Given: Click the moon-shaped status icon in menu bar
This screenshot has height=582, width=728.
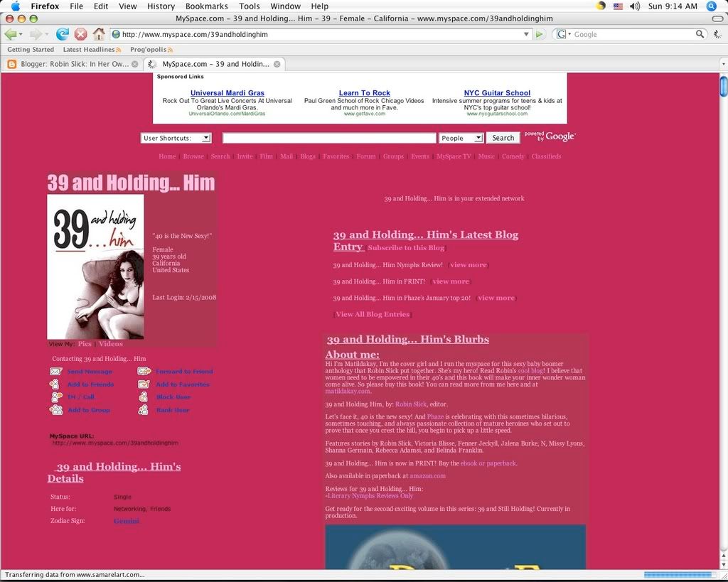Looking at the screenshot, I should coord(601,6).
